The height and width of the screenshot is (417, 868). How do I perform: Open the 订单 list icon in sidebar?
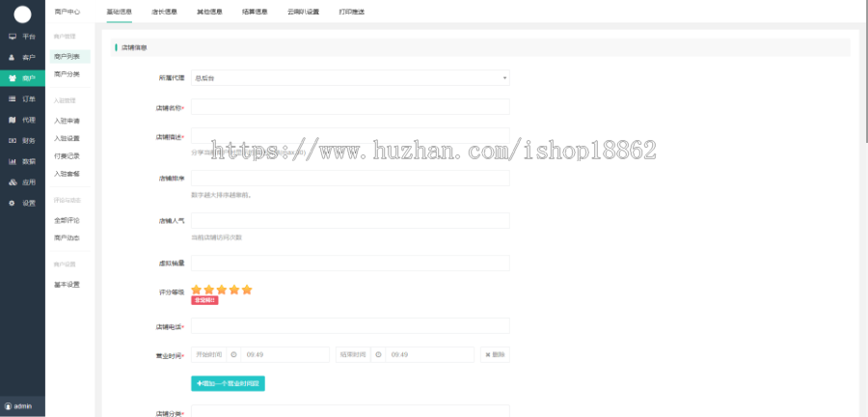click(x=13, y=99)
